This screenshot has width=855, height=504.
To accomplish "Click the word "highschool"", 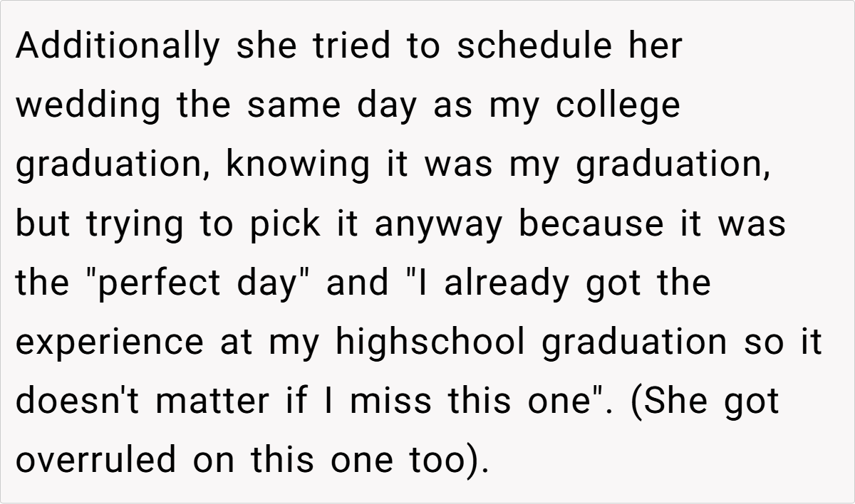I will (430, 342).
